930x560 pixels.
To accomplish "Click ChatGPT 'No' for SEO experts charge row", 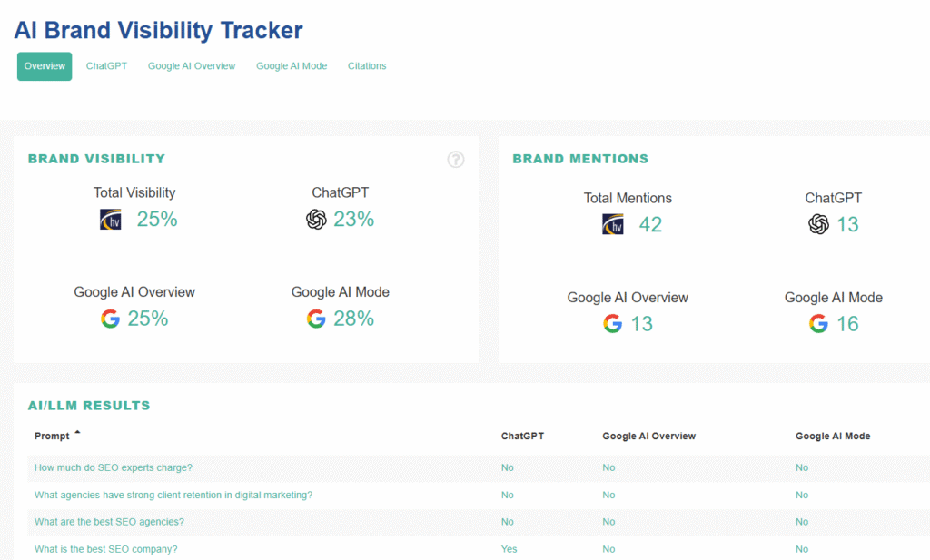I will [x=508, y=467].
